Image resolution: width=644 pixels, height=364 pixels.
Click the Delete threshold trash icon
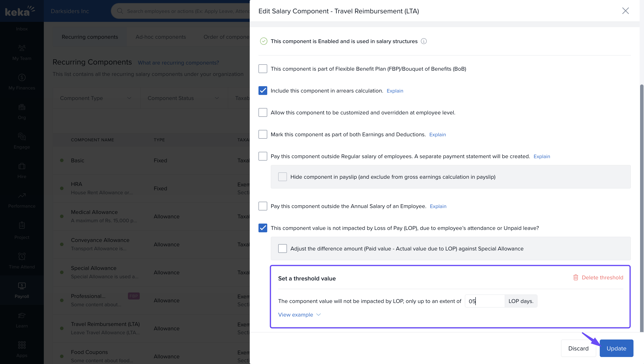point(575,278)
